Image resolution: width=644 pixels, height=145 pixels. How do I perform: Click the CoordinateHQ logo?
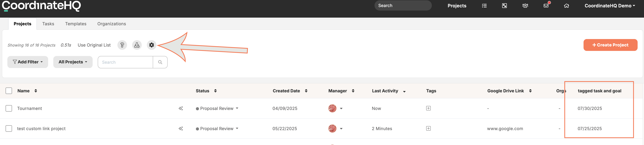click(x=41, y=6)
